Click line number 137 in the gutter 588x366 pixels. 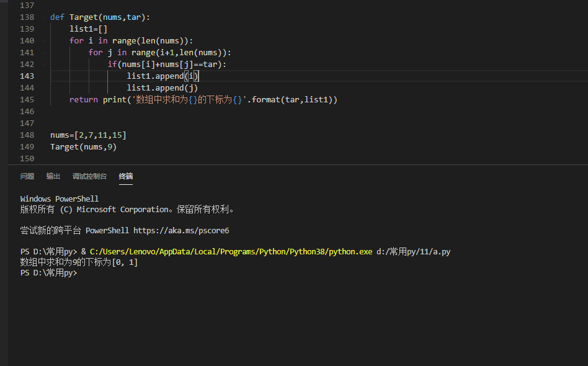tap(27, 6)
